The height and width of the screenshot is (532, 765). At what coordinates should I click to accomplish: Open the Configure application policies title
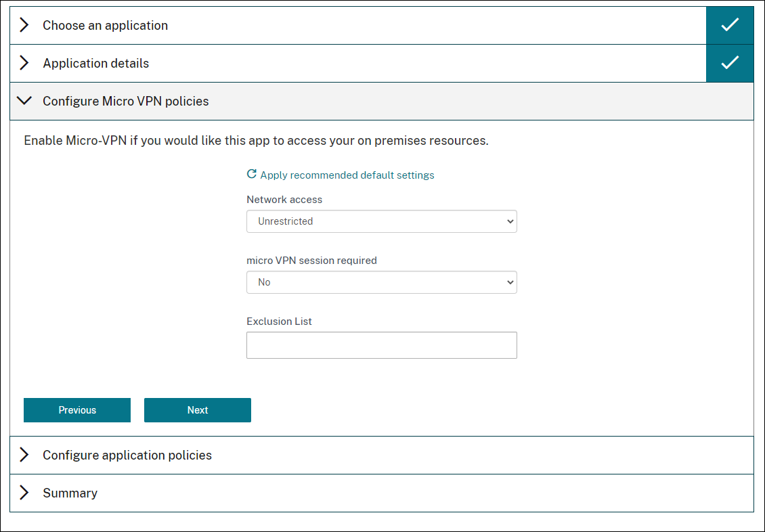click(x=127, y=456)
